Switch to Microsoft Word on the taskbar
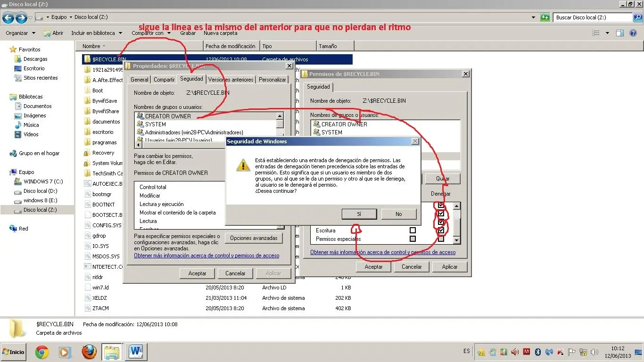 click(136, 352)
